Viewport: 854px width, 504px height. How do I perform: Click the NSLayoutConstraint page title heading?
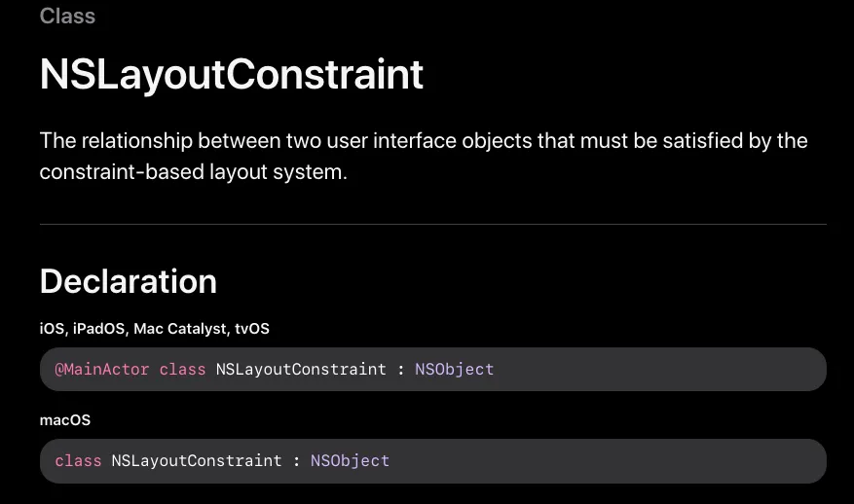[232, 75]
